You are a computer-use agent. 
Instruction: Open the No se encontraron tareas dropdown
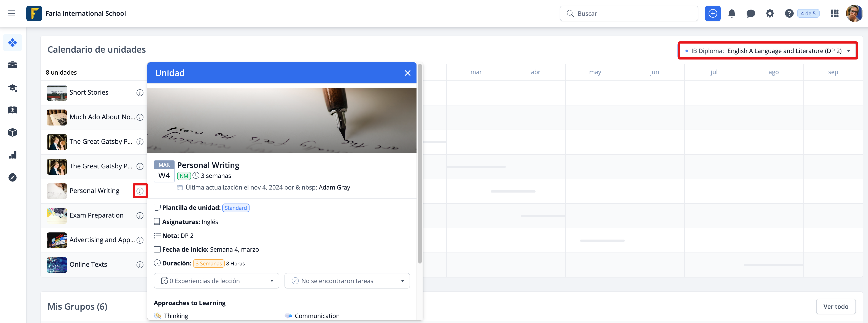[347, 281]
